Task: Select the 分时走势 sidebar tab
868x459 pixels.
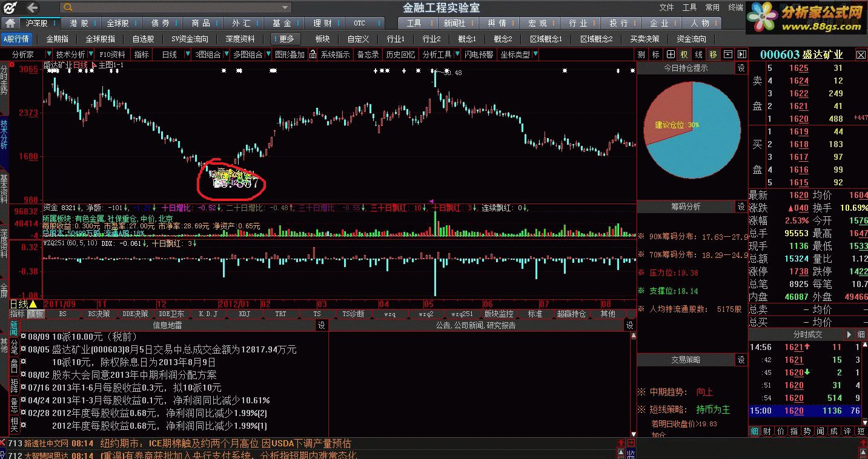Action: click(4, 81)
